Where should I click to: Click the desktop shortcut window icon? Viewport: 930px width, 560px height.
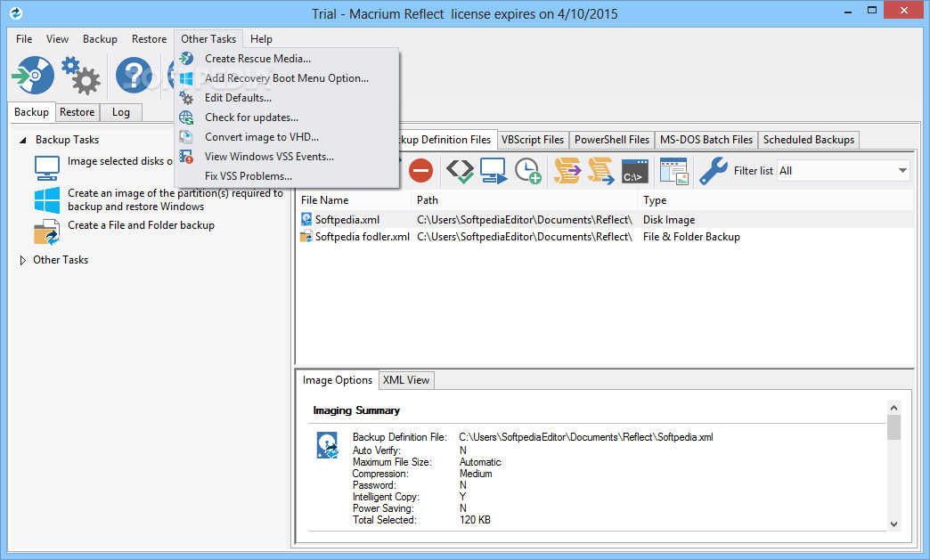point(673,171)
